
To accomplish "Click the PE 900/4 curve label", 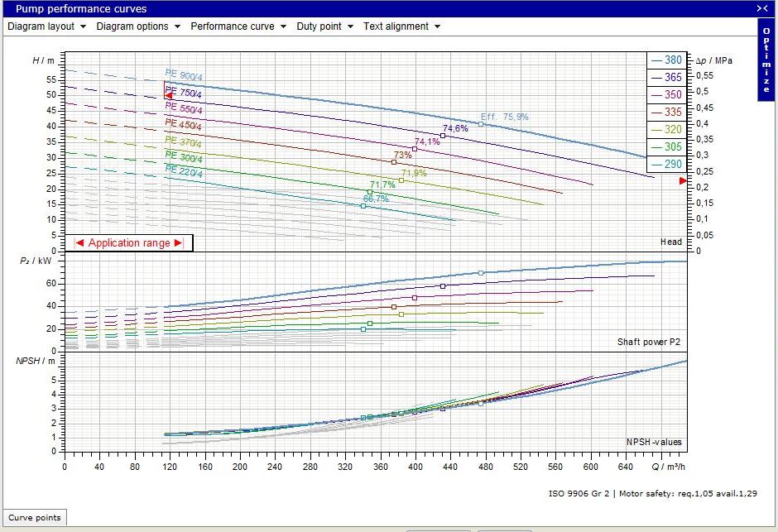I will tap(183, 75).
